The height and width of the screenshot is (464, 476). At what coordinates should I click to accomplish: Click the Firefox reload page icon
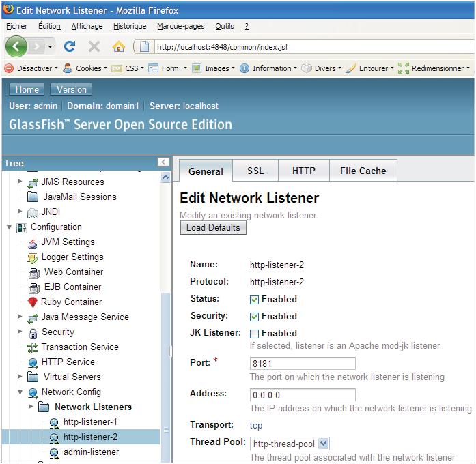point(70,46)
